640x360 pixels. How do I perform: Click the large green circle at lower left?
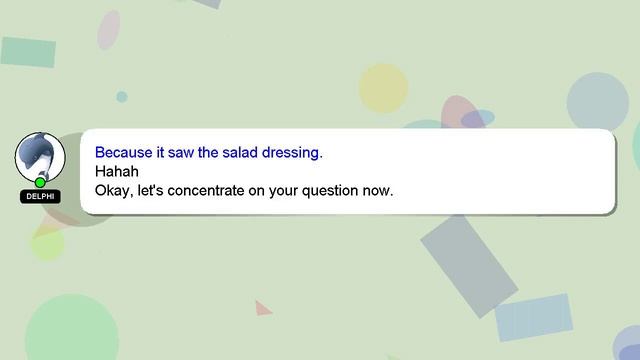72,329
